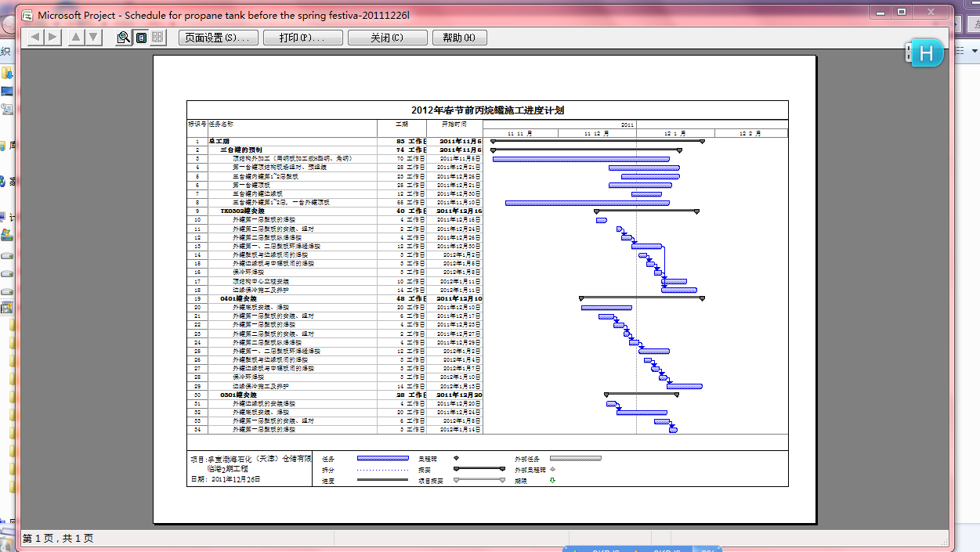
Task: Click the page-down arrow in the toolbar
Action: tap(93, 36)
